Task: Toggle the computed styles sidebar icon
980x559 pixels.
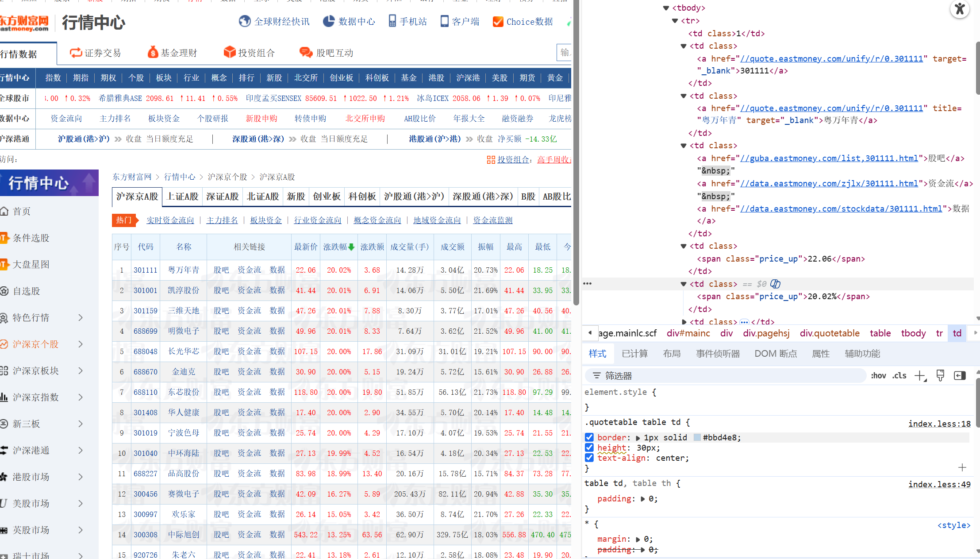Action: point(960,376)
